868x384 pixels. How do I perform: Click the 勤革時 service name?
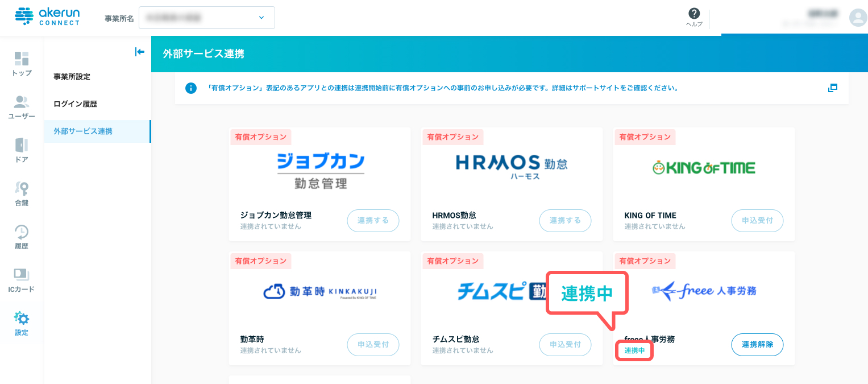pyautogui.click(x=252, y=340)
